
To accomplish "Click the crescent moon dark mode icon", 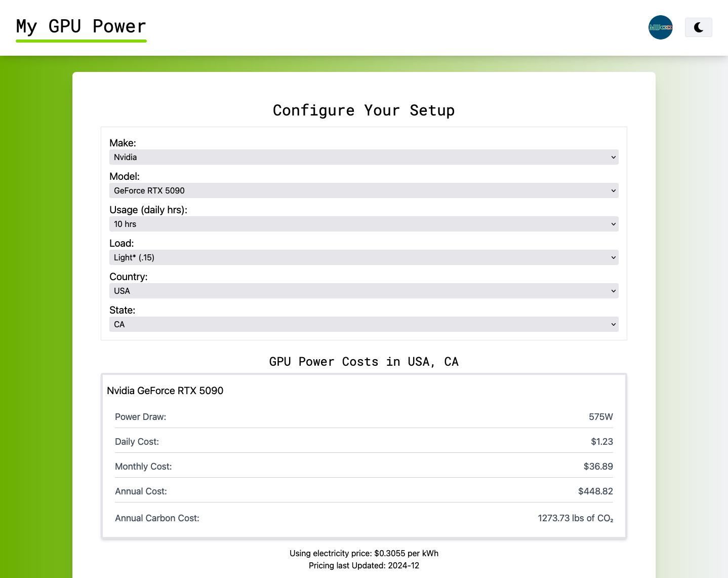I will point(699,27).
